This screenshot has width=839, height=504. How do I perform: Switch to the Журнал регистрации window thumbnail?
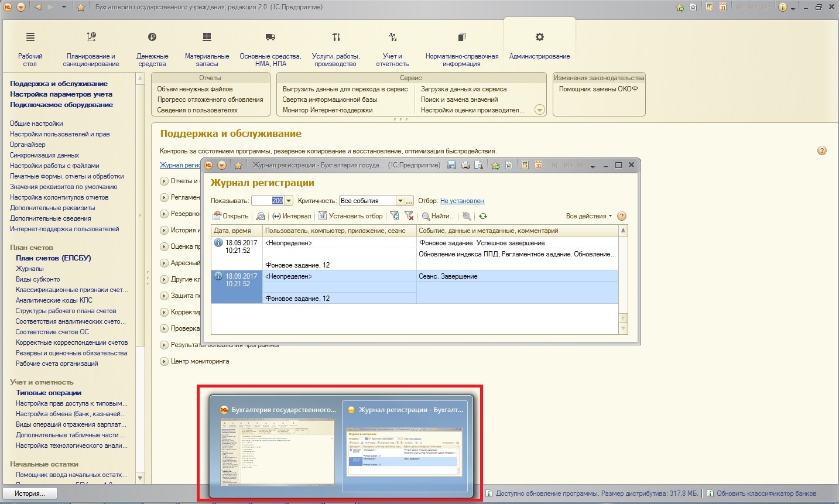(x=405, y=445)
